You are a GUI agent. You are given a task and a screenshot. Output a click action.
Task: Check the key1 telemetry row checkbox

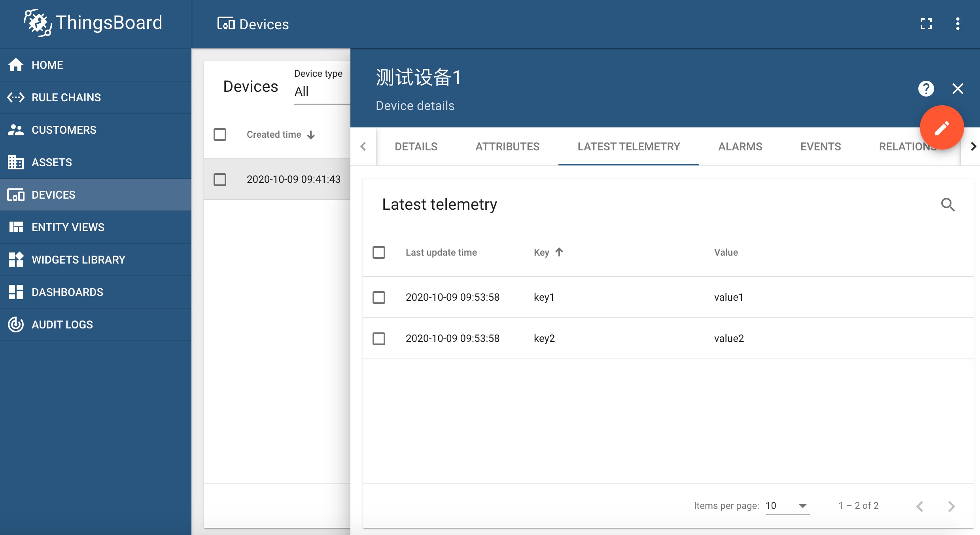point(379,297)
